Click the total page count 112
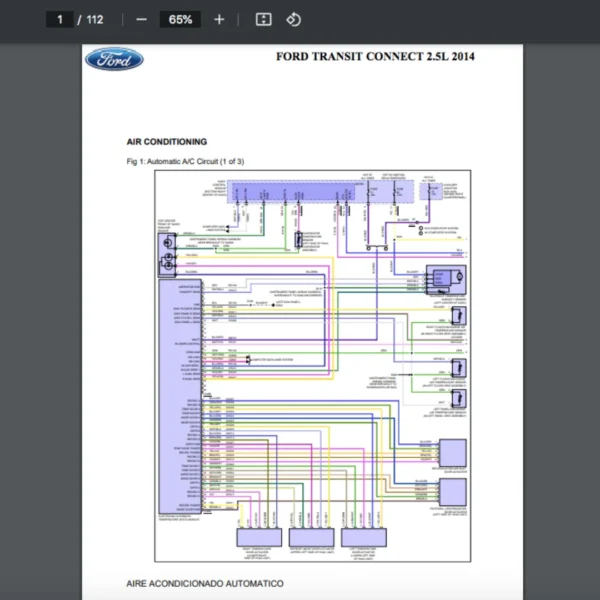This screenshot has width=600, height=600. 95,19
